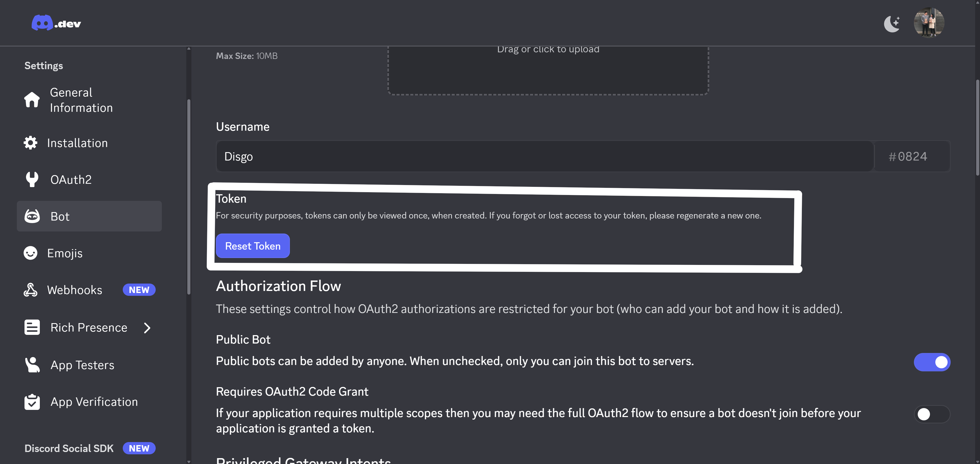Screen dimensions: 980x464
Task: Disable the Public Bot toggle
Action: 932,362
